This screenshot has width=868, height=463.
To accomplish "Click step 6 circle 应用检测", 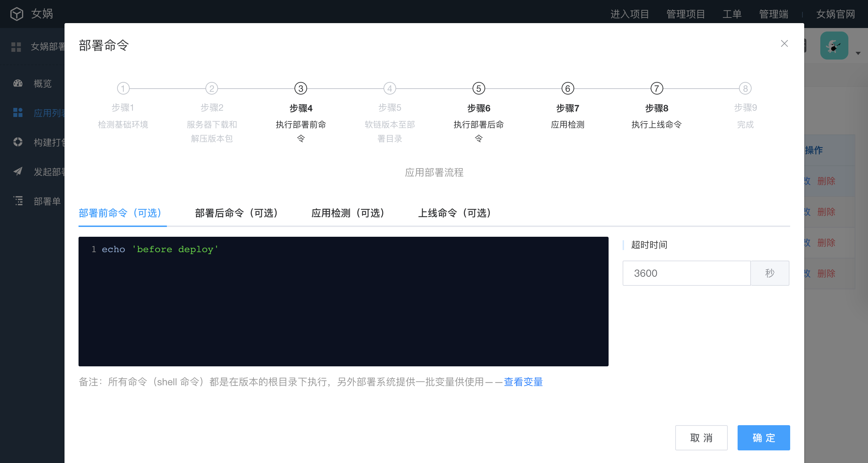I will [568, 89].
